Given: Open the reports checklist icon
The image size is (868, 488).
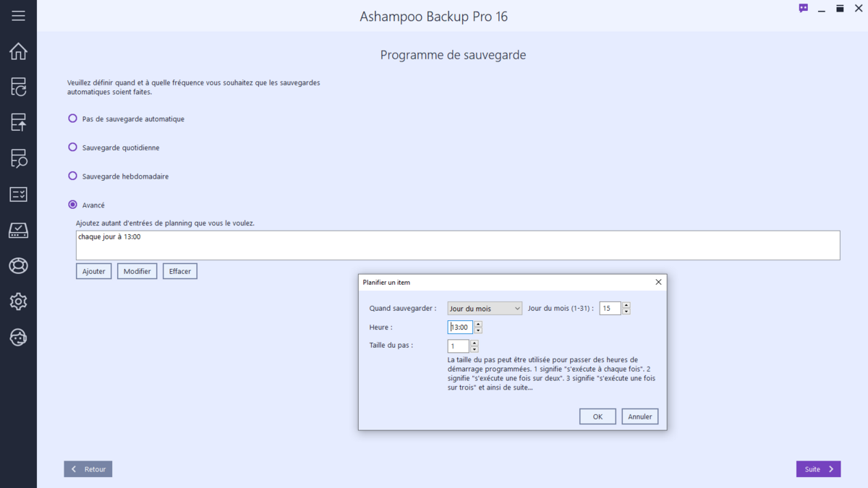Looking at the screenshot, I should (x=18, y=194).
